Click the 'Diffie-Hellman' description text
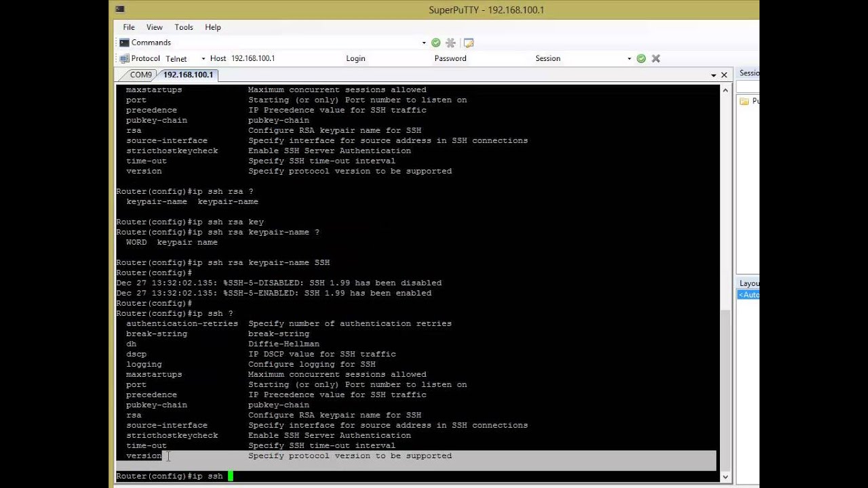868x488 pixels. (x=283, y=344)
